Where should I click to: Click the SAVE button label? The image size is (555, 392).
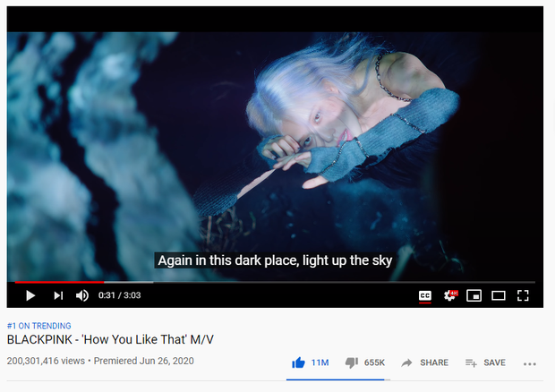pyautogui.click(x=494, y=362)
